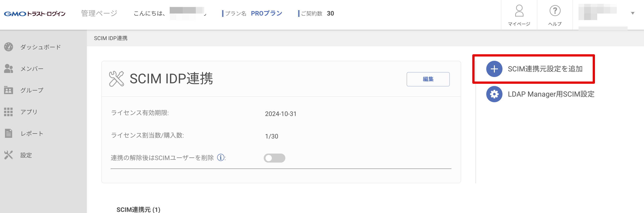Click the blue plus icon for SCIM連携元設定

click(494, 69)
